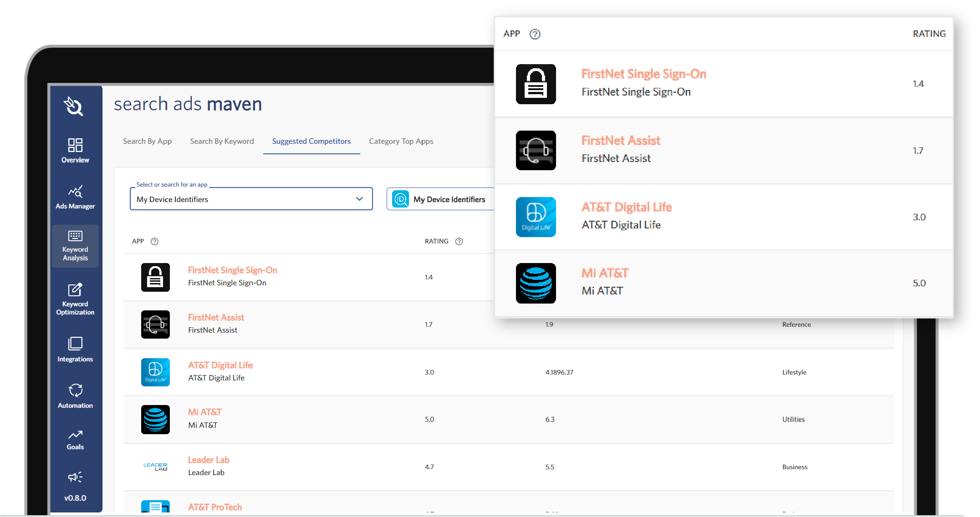This screenshot has width=980, height=517.
Task: Click Mi AT&T globe icon in main table
Action: 155,420
